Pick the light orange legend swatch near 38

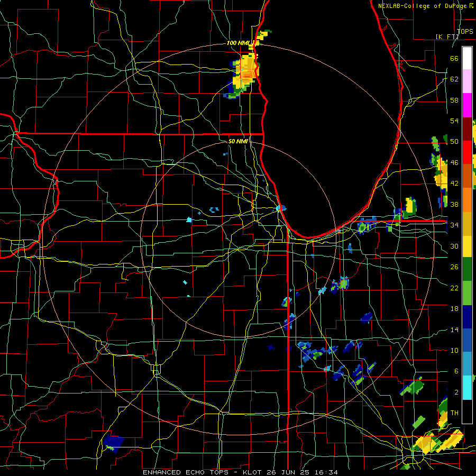click(x=467, y=200)
